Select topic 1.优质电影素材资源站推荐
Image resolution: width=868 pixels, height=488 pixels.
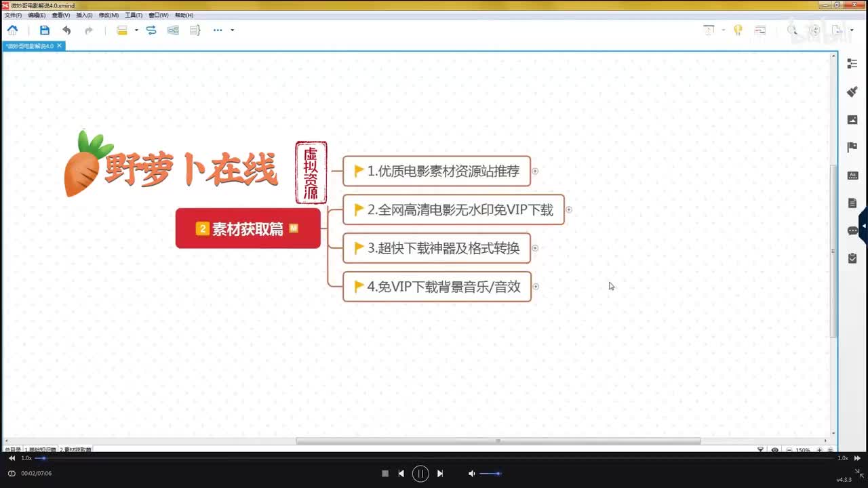click(x=437, y=171)
